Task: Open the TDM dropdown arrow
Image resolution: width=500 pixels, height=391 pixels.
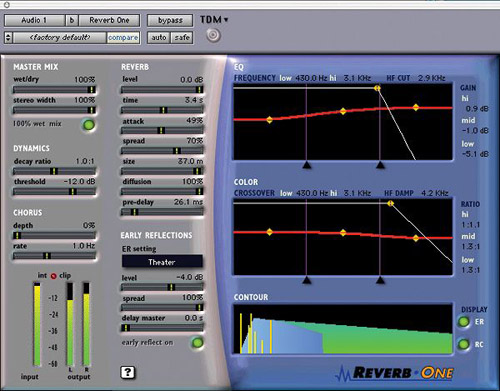Action: pos(226,20)
